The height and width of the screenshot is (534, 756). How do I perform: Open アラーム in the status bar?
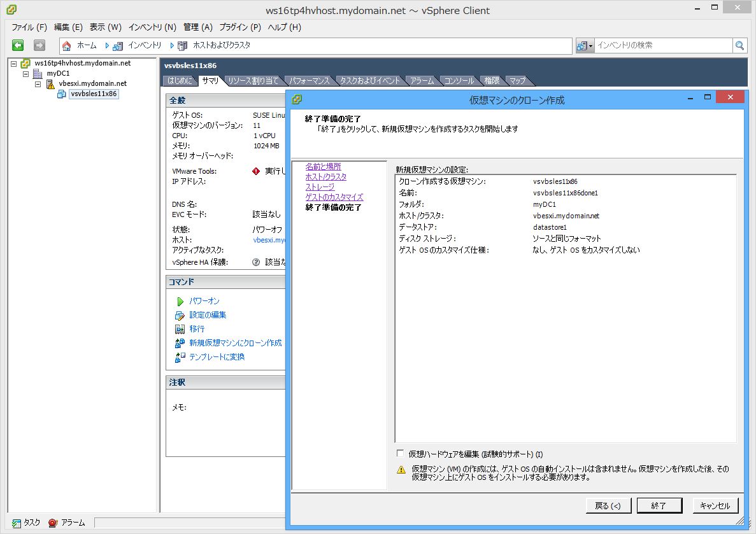point(66,523)
